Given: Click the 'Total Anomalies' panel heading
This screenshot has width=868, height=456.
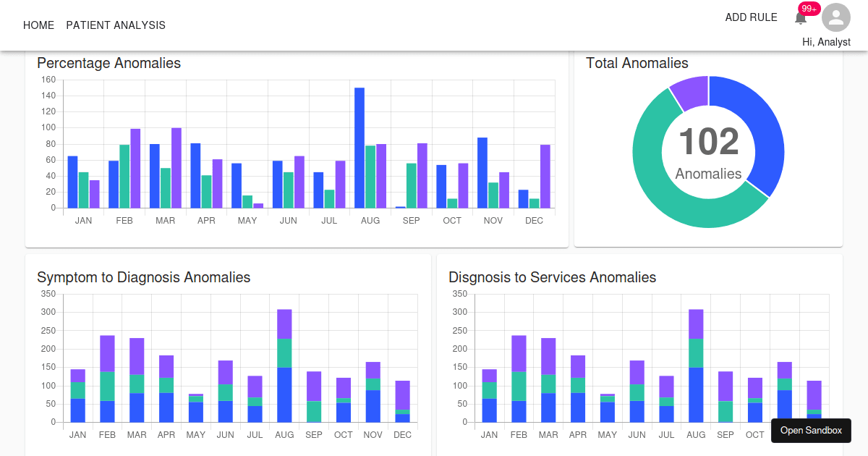Looking at the screenshot, I should coord(638,63).
